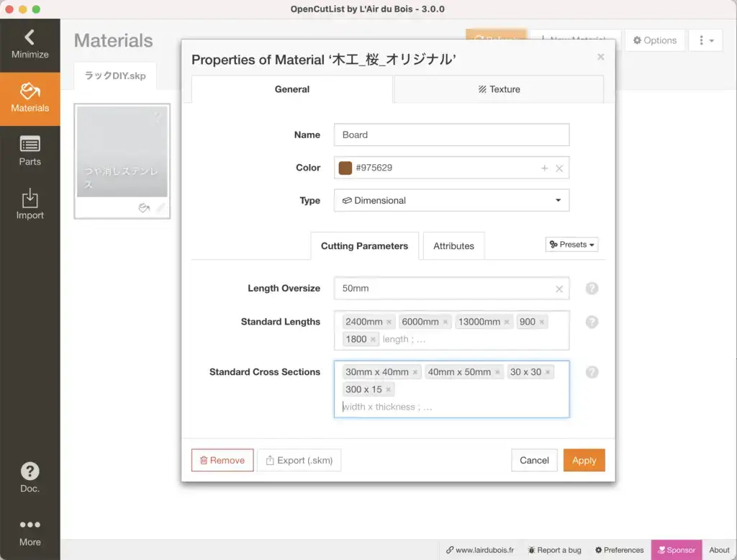
Task: Open the Materials sidebar section
Action: [30, 99]
